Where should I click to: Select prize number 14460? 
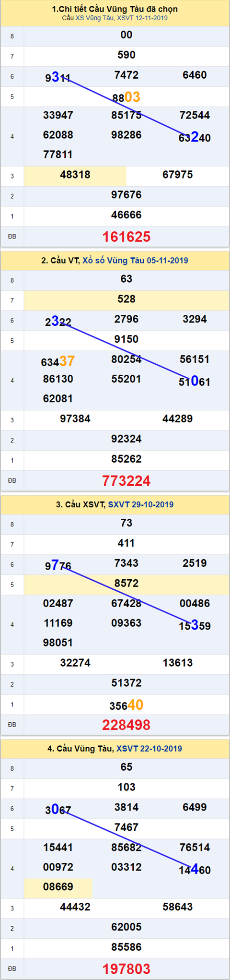point(195,870)
